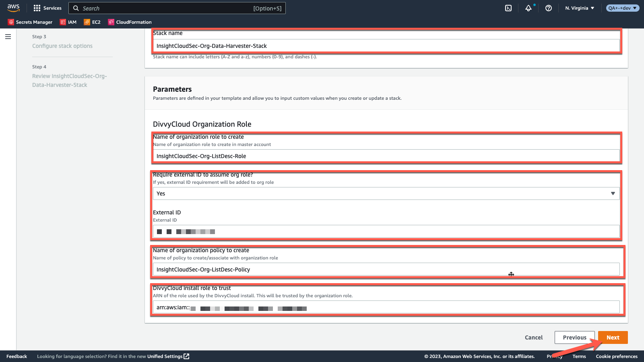Open the N. Virginia region dropdown

point(580,8)
